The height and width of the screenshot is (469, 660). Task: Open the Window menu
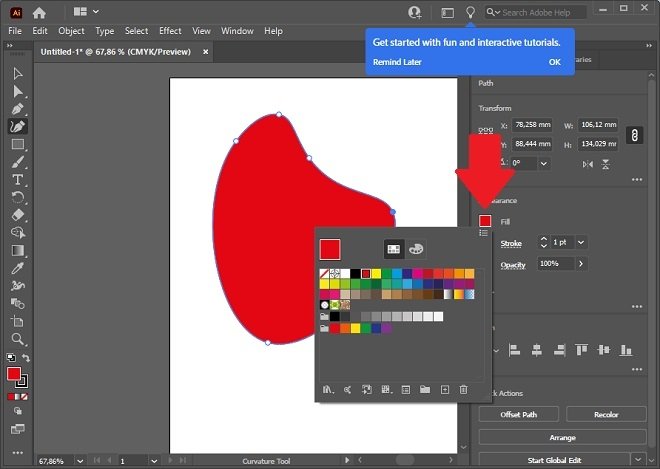pyautogui.click(x=237, y=31)
